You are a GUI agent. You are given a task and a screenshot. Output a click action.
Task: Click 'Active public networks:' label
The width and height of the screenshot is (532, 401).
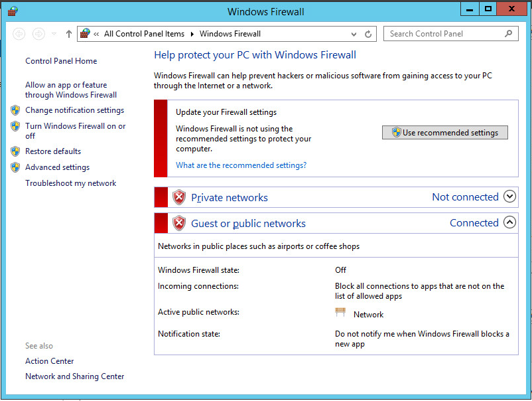(198, 312)
